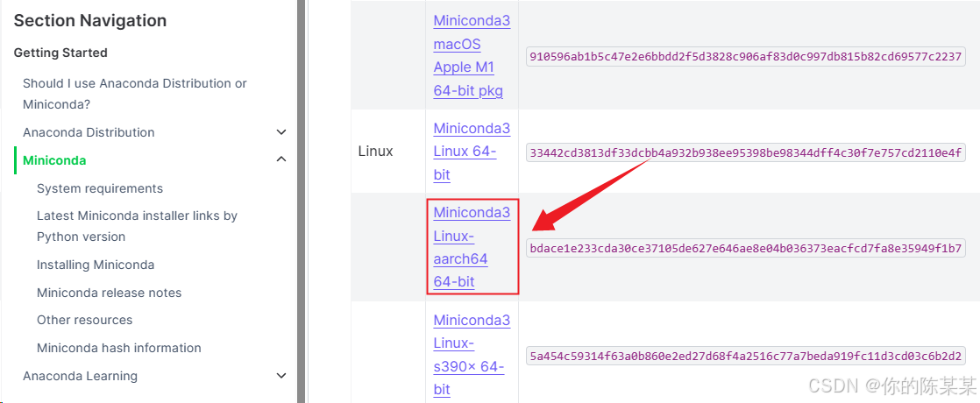Select the Miniconda nav item

click(x=54, y=160)
